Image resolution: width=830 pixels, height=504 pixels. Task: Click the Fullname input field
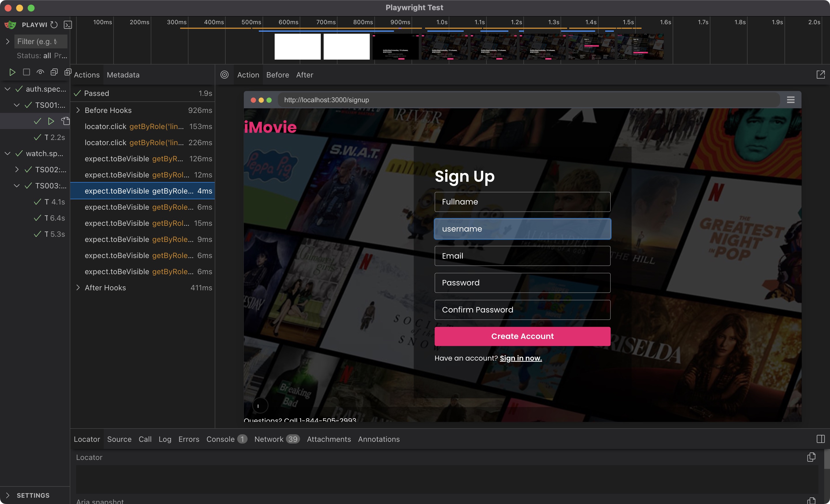pyautogui.click(x=522, y=202)
